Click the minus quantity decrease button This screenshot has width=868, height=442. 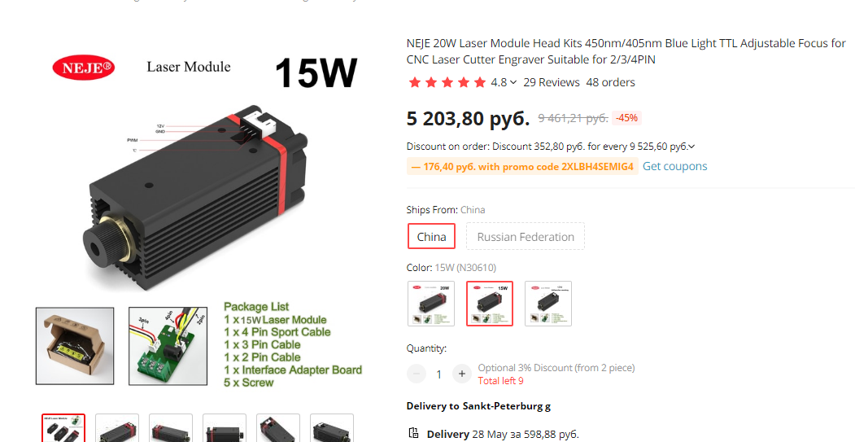417,374
